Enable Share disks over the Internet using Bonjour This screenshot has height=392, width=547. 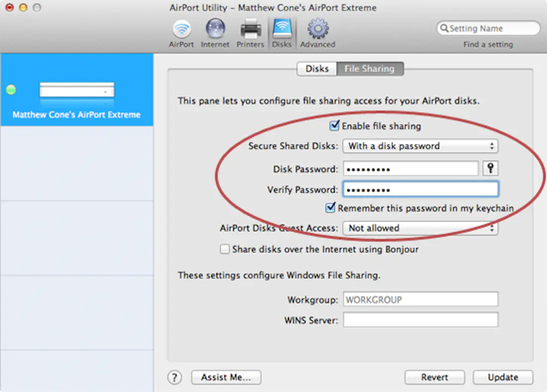(x=225, y=249)
